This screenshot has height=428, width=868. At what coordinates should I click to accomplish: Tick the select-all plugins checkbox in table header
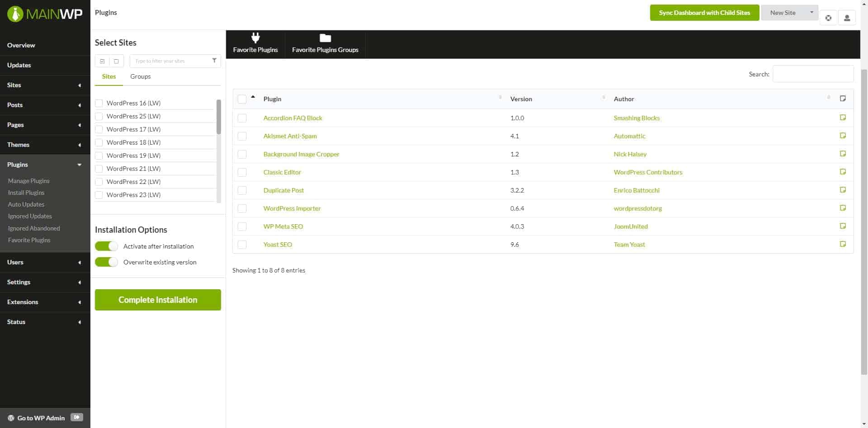(x=242, y=99)
